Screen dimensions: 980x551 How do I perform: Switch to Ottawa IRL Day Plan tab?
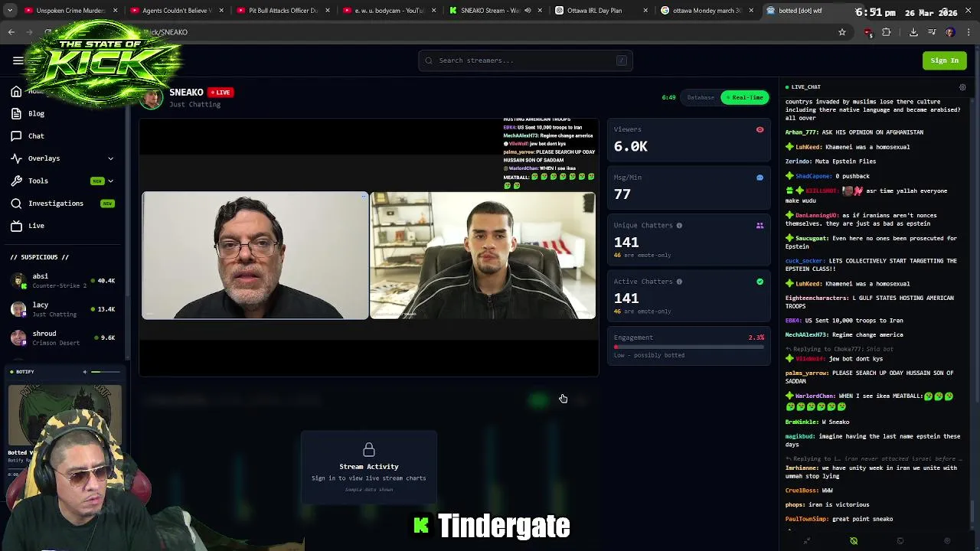602,11
